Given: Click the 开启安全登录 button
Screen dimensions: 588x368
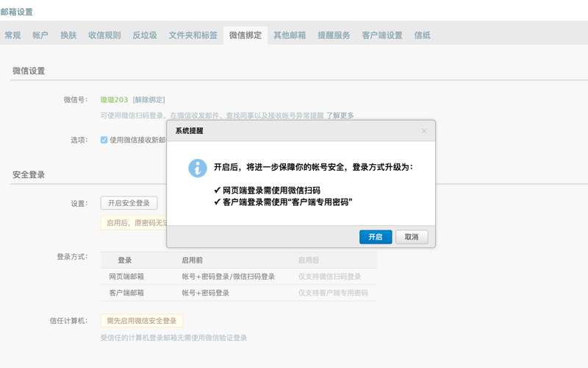Looking at the screenshot, I should click(129, 203).
